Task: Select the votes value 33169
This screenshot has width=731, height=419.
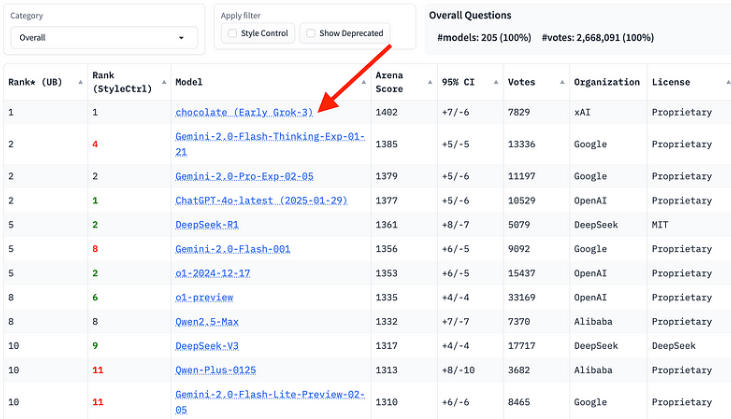Action: (x=522, y=297)
